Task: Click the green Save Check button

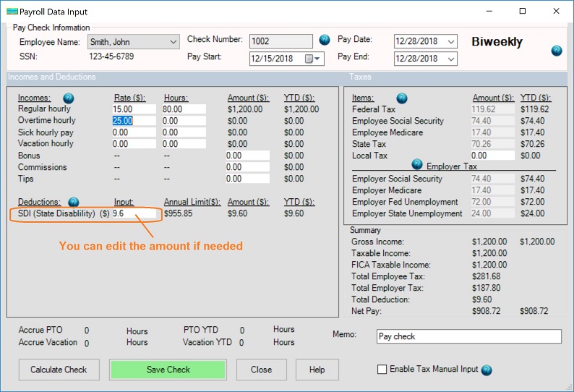Action: pos(168,370)
